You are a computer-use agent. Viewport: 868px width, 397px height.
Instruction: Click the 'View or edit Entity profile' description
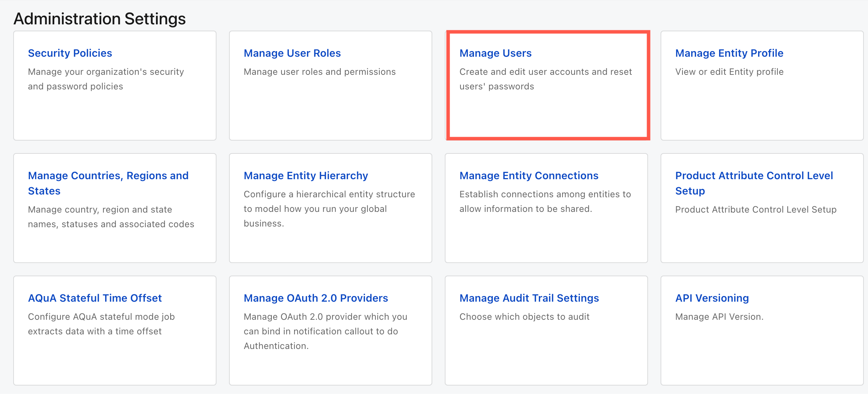tap(729, 72)
